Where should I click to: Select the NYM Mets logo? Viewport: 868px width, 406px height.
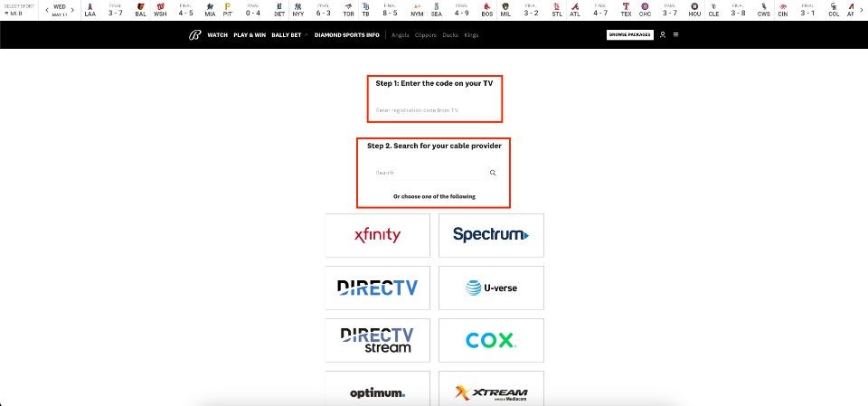417,6
